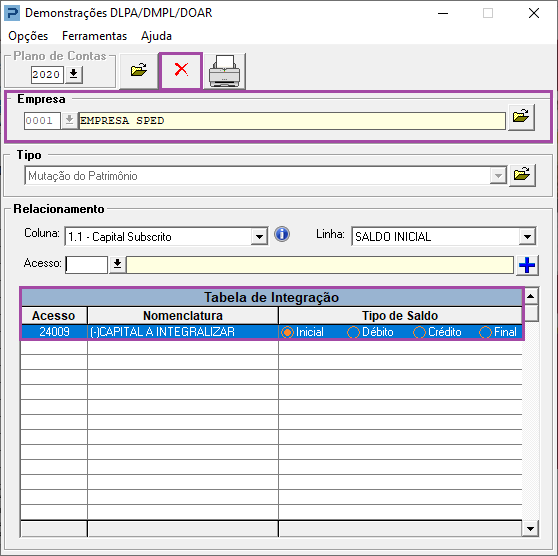Open the Ferramentas menu
The width and height of the screenshot is (558, 556).
tap(94, 36)
